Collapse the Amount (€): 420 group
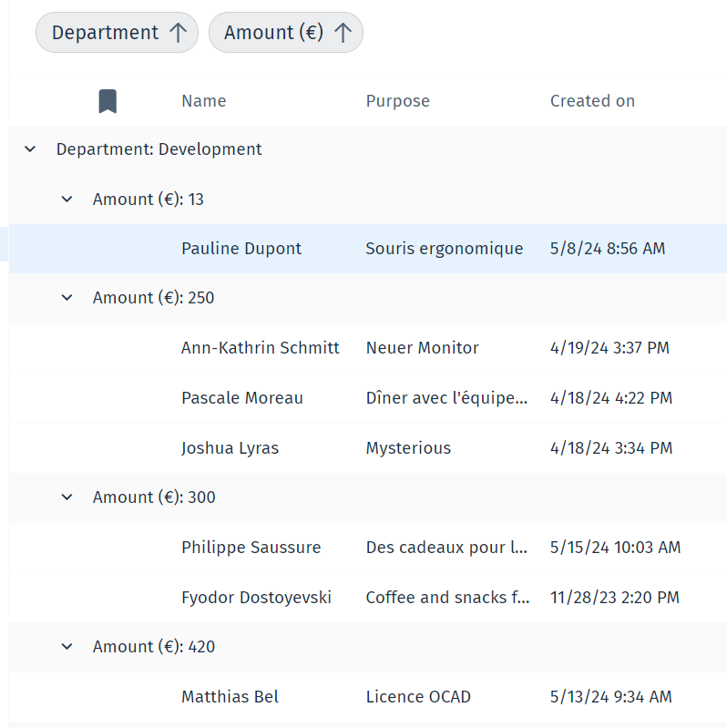The width and height of the screenshot is (727, 728). 67,647
